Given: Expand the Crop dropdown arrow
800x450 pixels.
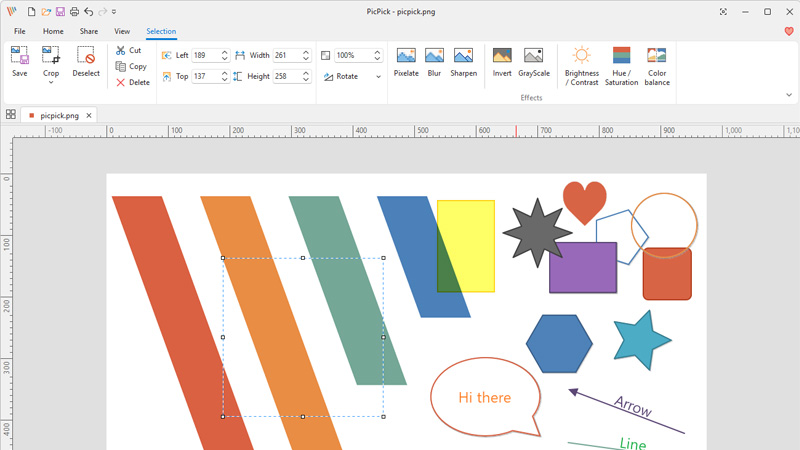Looking at the screenshot, I should pos(51,83).
